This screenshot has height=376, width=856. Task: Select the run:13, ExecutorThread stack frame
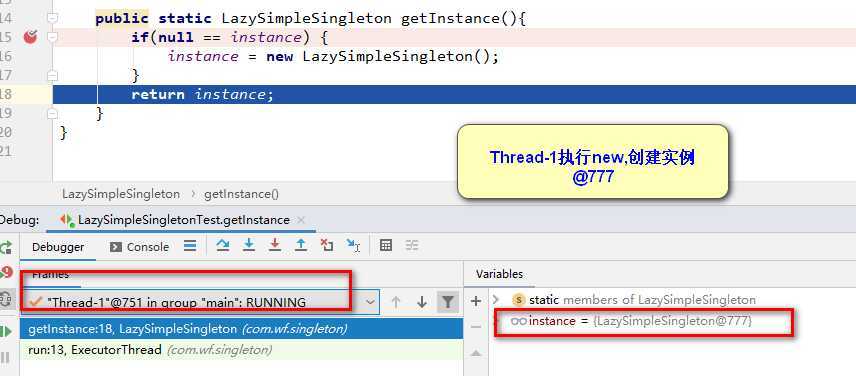(x=241, y=350)
